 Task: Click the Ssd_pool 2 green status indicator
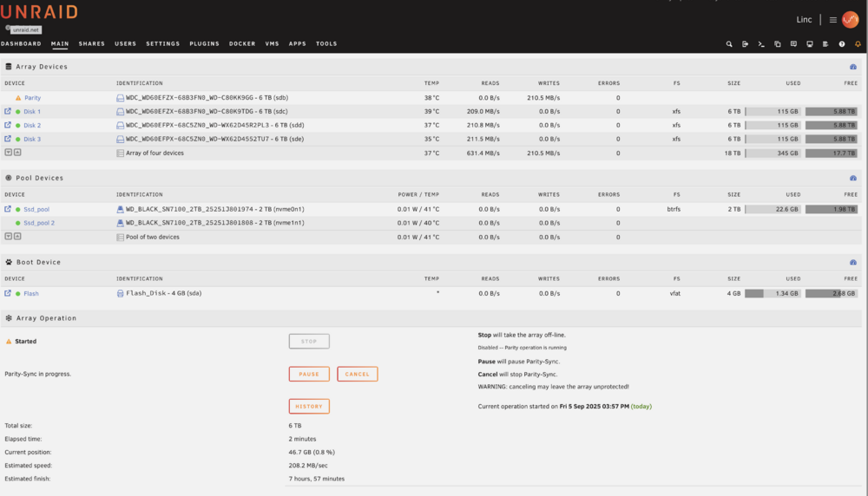[x=17, y=223]
